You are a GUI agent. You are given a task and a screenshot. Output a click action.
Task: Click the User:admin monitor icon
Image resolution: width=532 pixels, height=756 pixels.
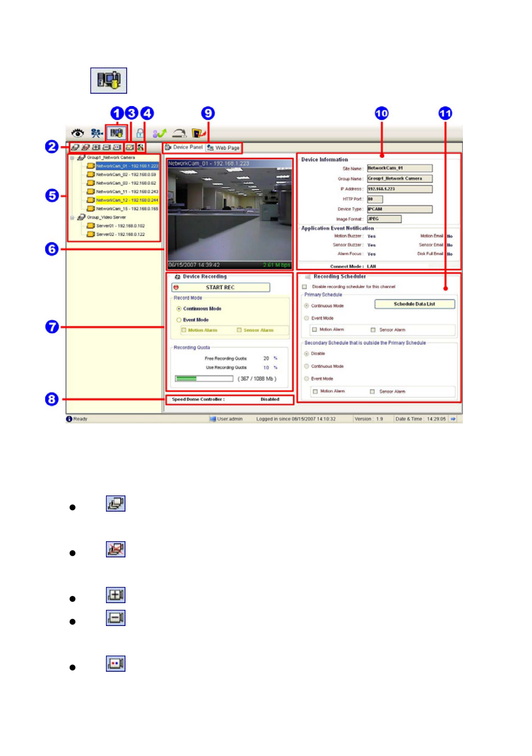point(212,419)
